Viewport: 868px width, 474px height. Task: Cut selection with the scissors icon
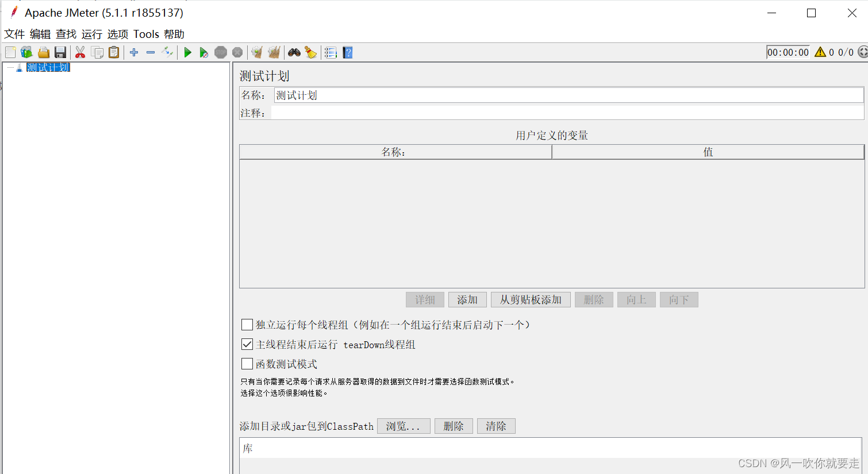[x=80, y=52]
